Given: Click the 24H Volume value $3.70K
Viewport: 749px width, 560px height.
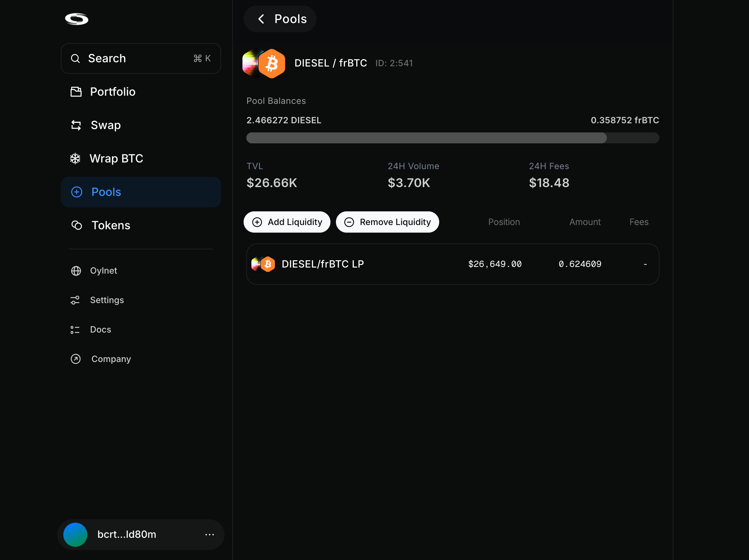Looking at the screenshot, I should pyautogui.click(x=409, y=183).
